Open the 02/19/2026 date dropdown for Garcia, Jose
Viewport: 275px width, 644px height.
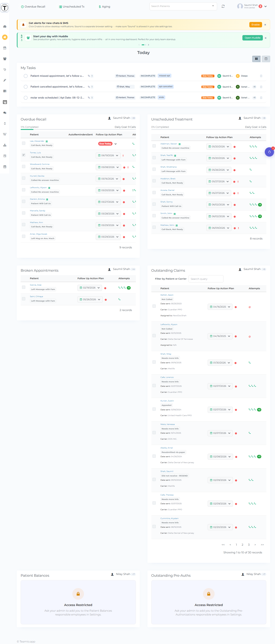[90, 288]
